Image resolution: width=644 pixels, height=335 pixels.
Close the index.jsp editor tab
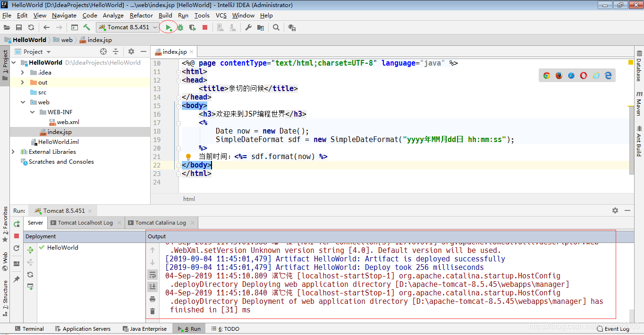[191, 52]
